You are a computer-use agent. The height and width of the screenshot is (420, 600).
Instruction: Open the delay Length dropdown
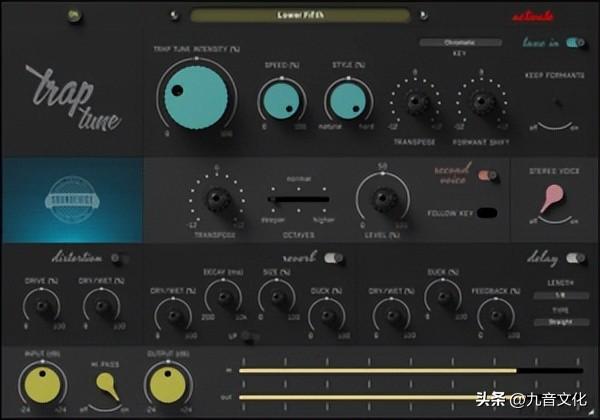[x=561, y=295]
